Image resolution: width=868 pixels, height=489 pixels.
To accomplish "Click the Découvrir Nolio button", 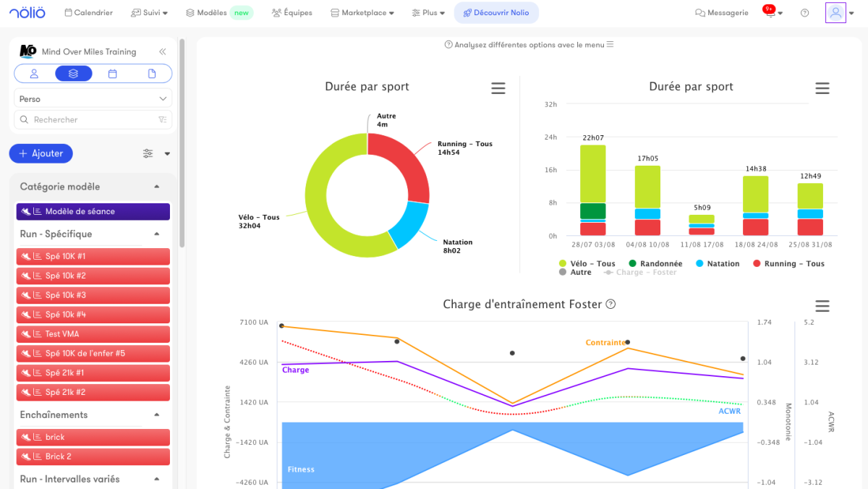I will [496, 13].
